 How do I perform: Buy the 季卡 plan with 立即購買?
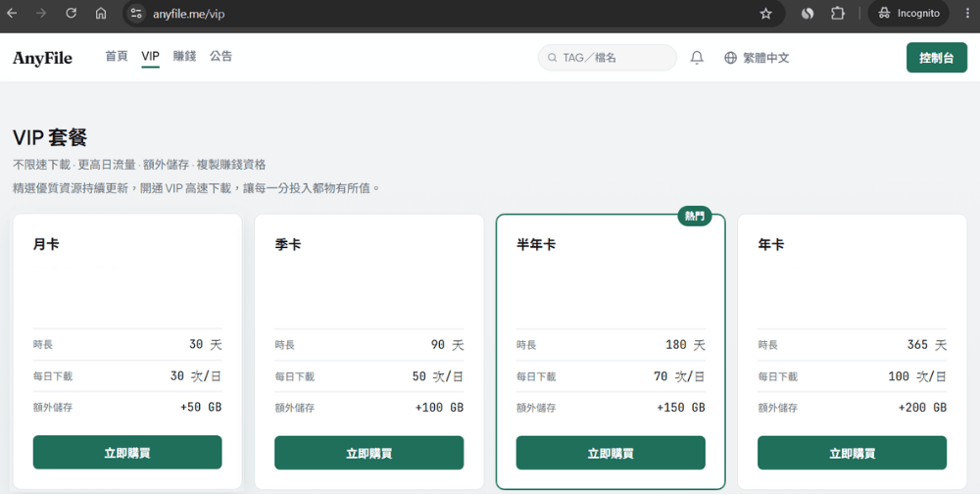[368, 453]
